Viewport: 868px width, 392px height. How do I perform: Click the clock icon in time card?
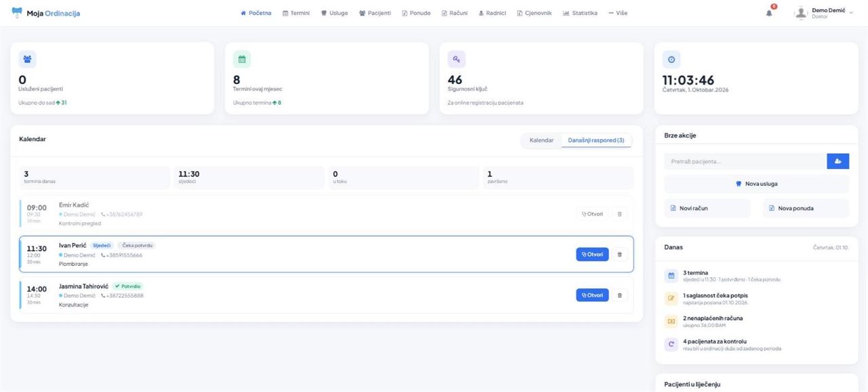[671, 60]
